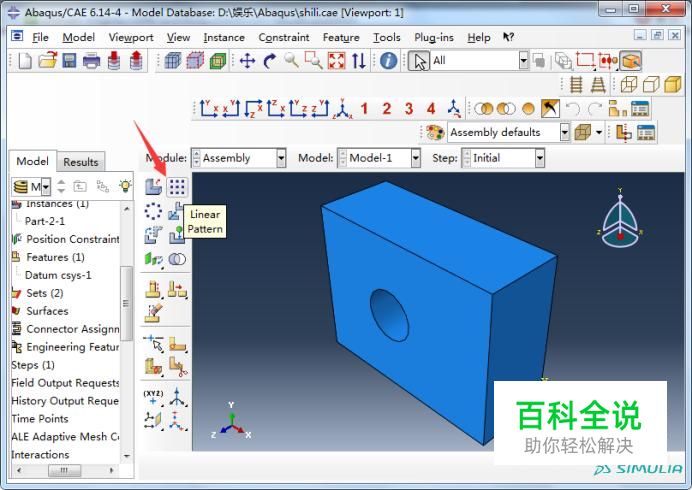692x490 pixels.
Task: Click the model tree vertical scrollbar
Action: pos(127,303)
